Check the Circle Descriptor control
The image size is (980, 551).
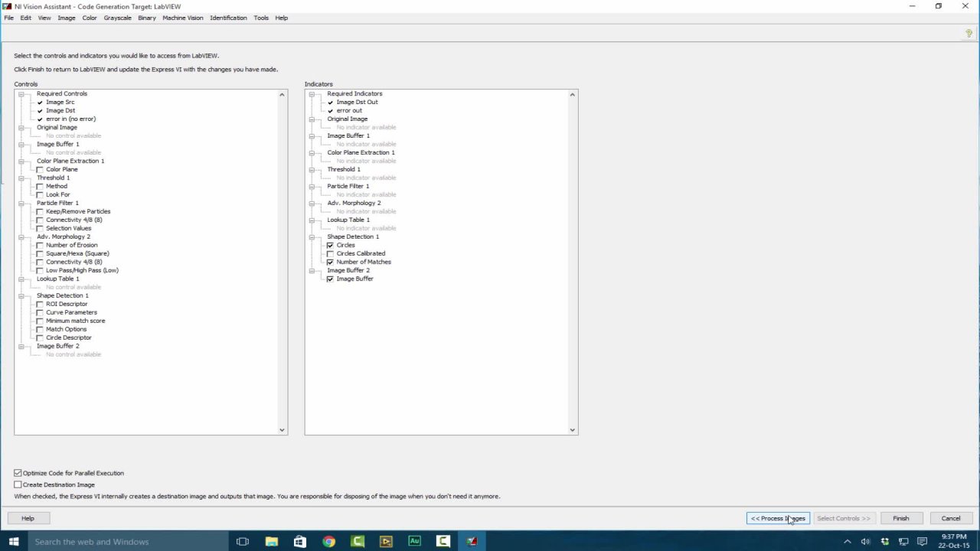point(40,337)
